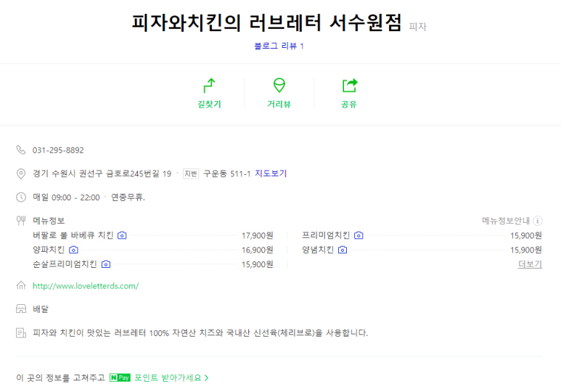The image size is (561, 392).
Task: Open http://www.loveletterds.com/ website link
Action: click(x=86, y=286)
